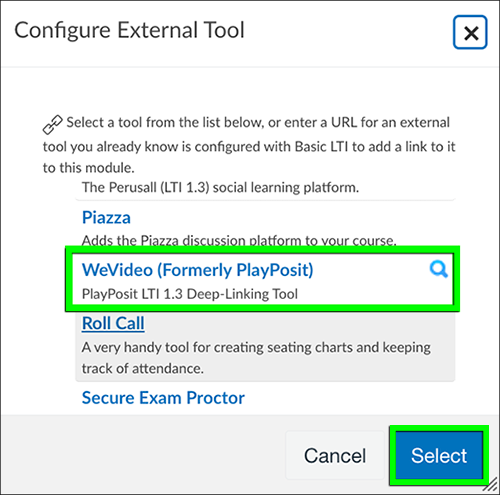Click empty space right of Secure Exam Proctor

coord(348,398)
